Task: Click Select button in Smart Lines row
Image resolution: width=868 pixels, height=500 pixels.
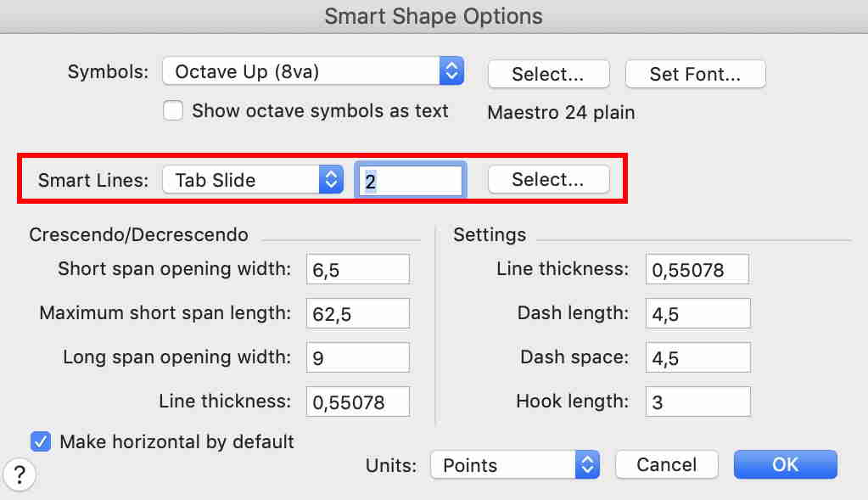Action: tap(548, 180)
